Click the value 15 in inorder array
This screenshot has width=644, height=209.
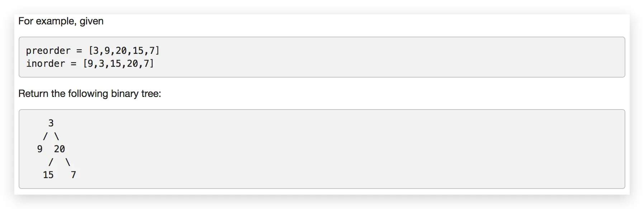[115, 64]
